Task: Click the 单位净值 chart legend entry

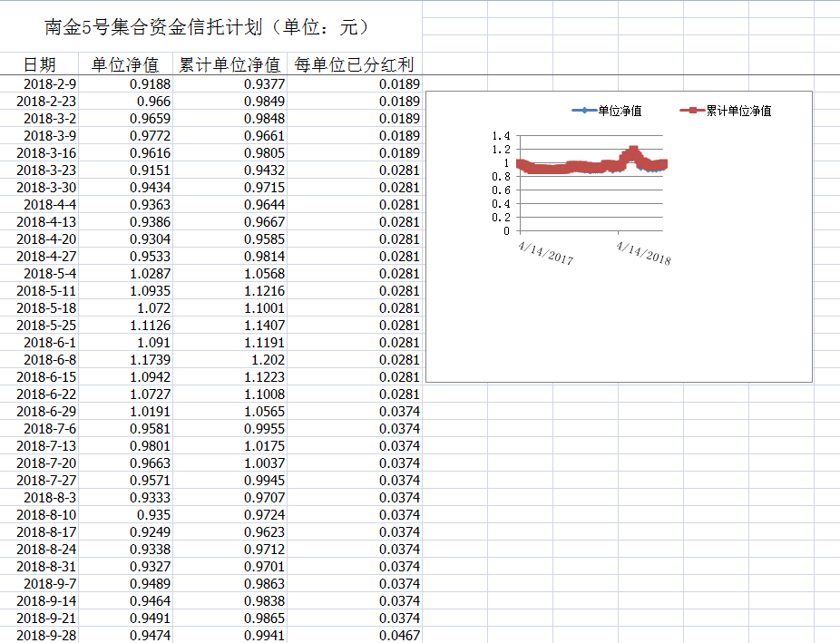Action: point(607,111)
